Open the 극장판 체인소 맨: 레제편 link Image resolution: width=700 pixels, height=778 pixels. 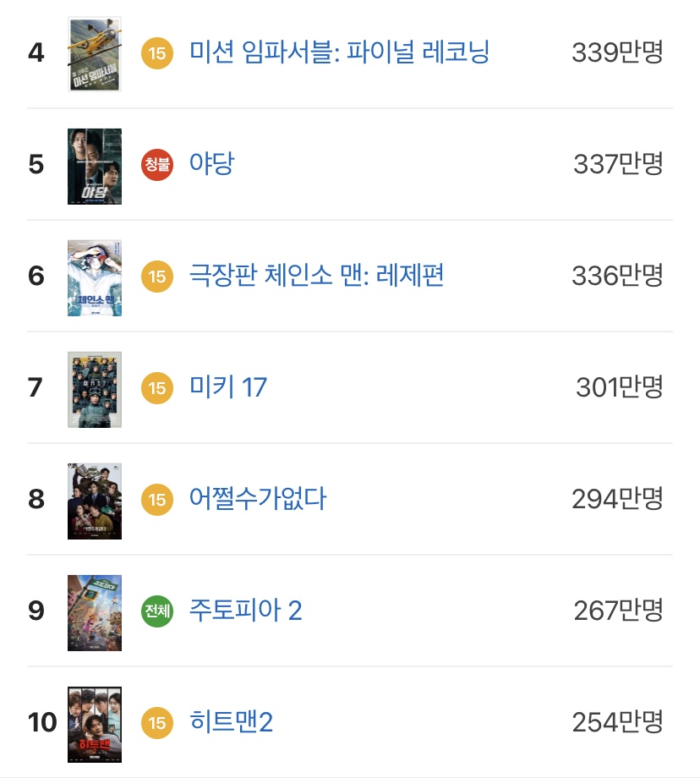click(316, 276)
